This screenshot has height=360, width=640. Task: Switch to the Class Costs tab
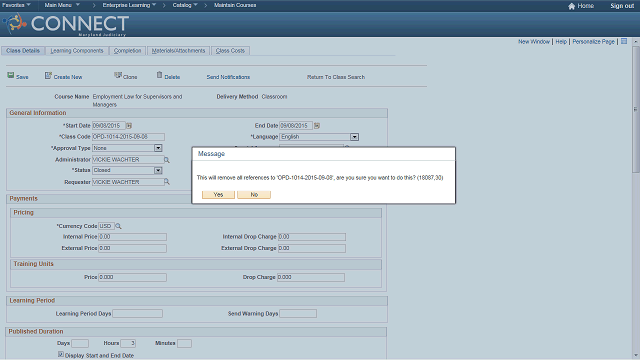[230, 51]
